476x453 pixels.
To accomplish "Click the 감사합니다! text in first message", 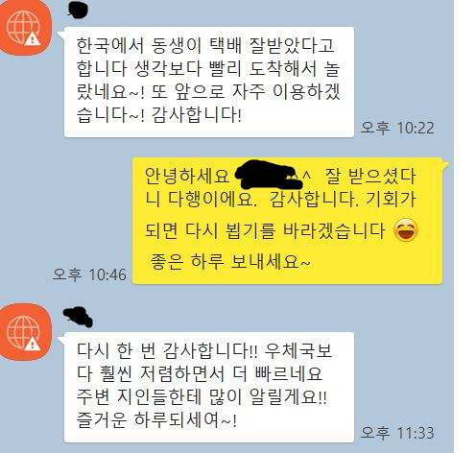I will [x=196, y=115].
